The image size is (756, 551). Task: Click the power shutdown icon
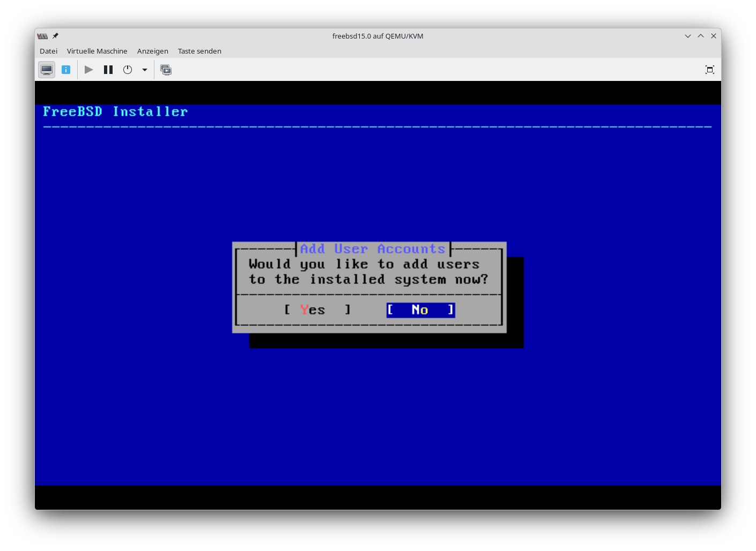(x=128, y=70)
